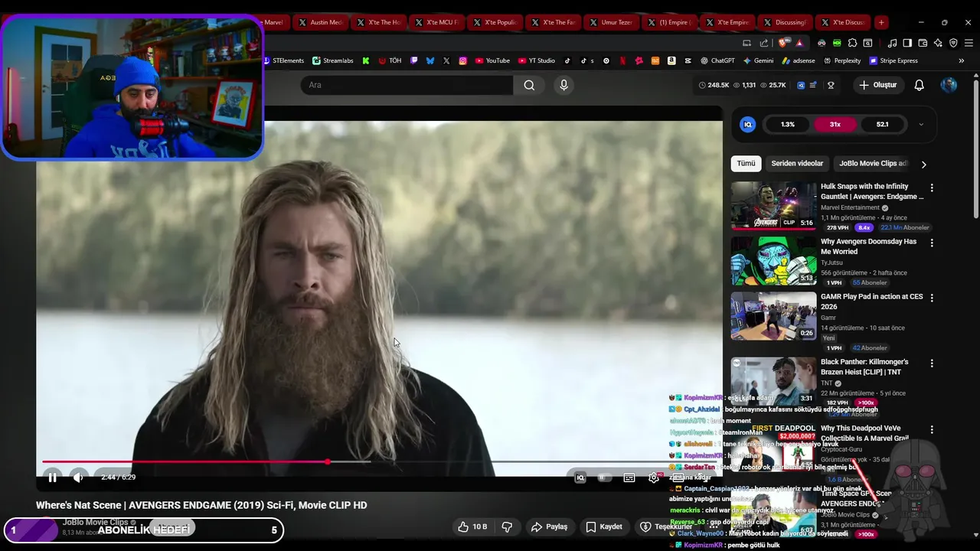Open options for GAMR Play Pad video
The image size is (980, 551).
click(x=932, y=298)
